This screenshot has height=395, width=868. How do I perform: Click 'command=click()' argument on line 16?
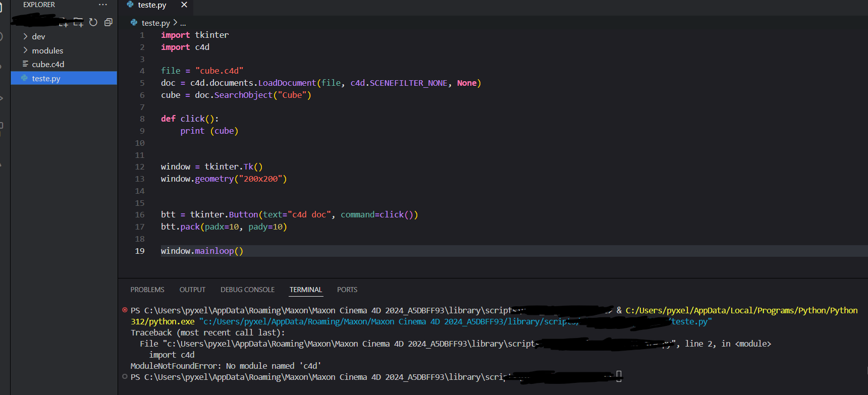[x=377, y=214]
